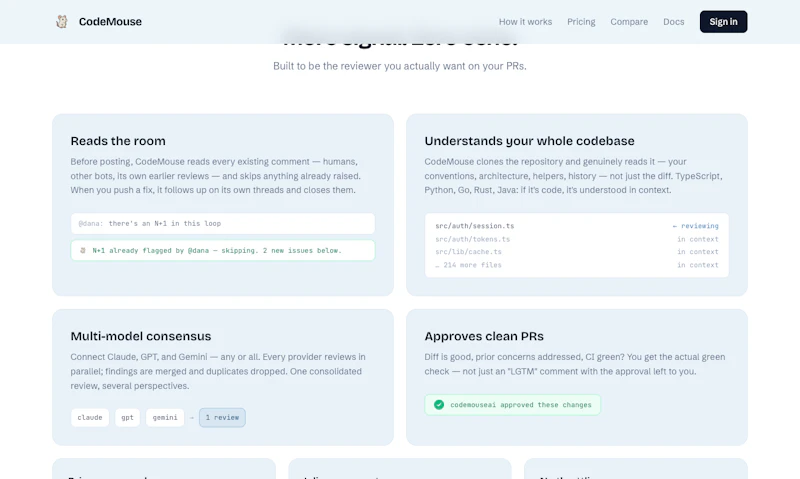Image resolution: width=800 pixels, height=479 pixels.
Task: Select the claude model chip
Action: 90,417
